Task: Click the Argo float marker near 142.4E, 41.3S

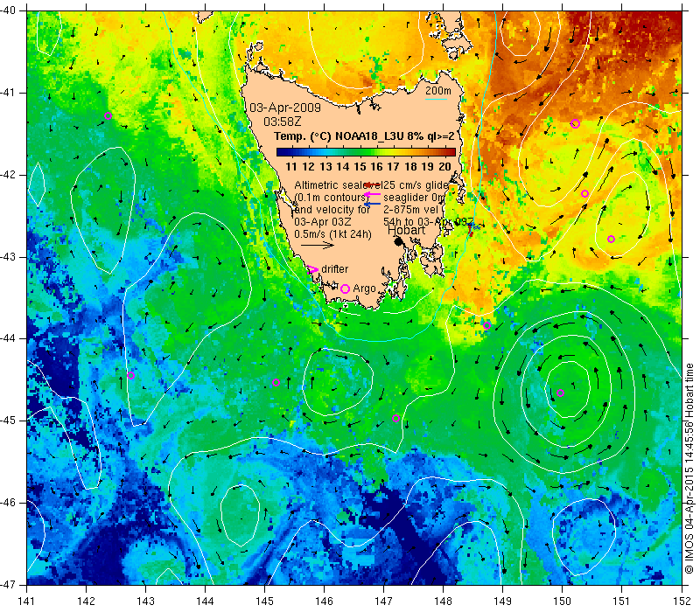Action: click(x=108, y=116)
